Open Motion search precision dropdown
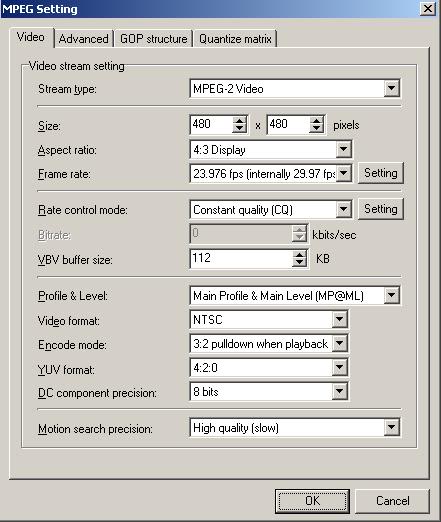Screen dimensions: 441x522 391,427
